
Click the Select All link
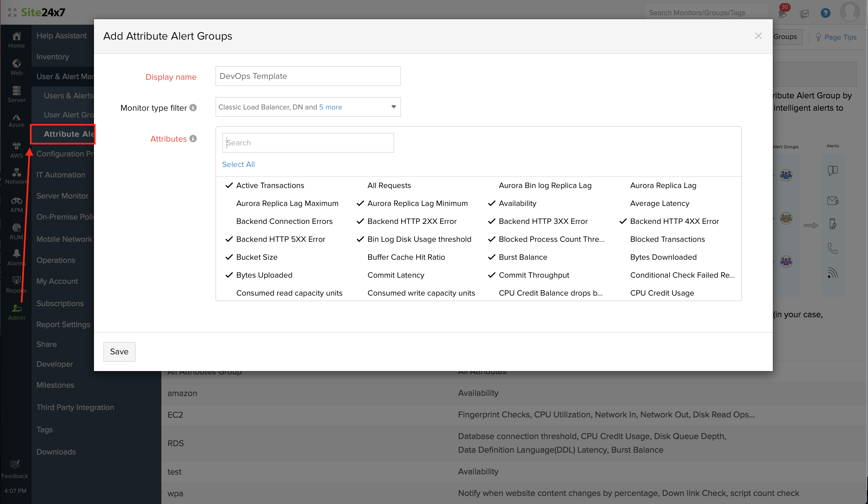pyautogui.click(x=238, y=164)
